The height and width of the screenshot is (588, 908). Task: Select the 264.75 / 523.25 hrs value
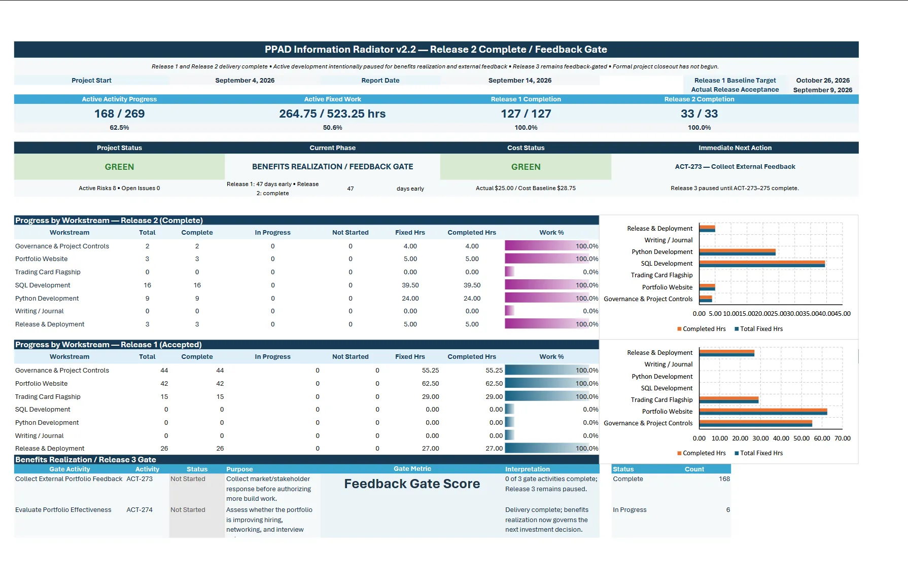click(332, 114)
